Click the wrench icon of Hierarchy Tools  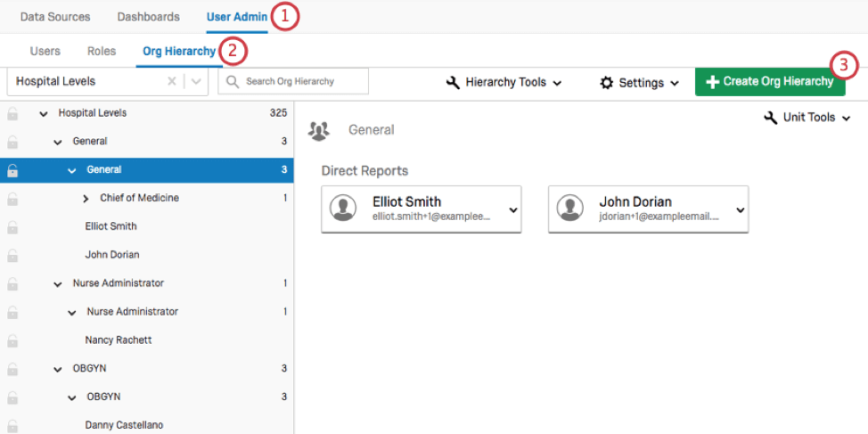[454, 83]
